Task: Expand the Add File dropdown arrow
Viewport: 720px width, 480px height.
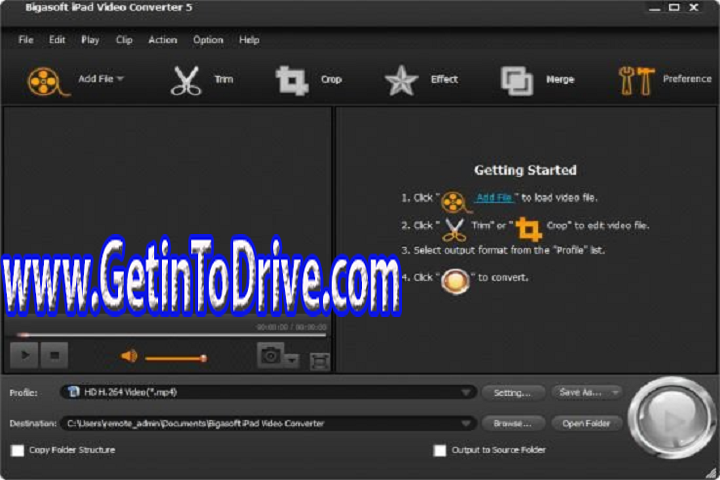Action: coord(120,79)
